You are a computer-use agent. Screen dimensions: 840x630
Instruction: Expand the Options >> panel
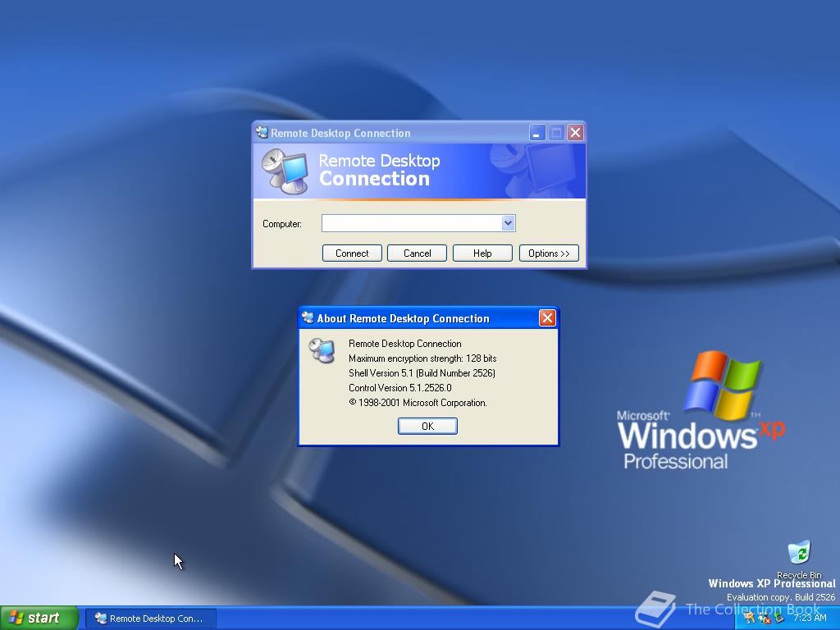coord(549,253)
